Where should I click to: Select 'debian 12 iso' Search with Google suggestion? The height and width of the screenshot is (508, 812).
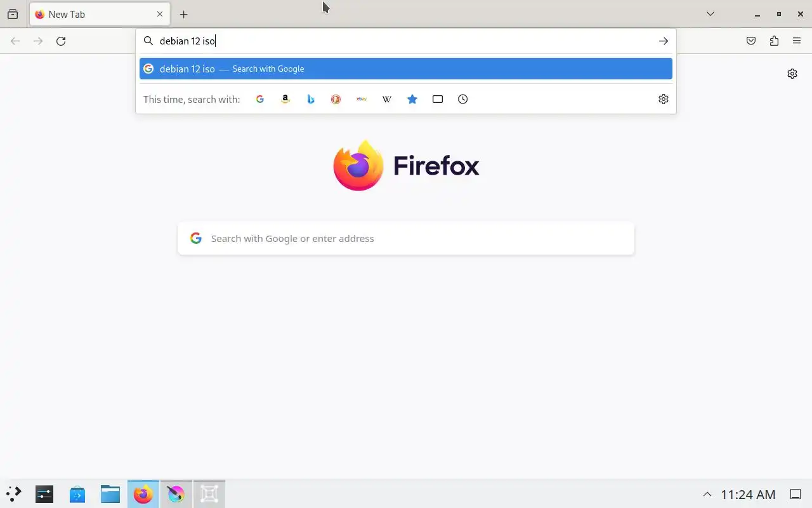coord(406,69)
